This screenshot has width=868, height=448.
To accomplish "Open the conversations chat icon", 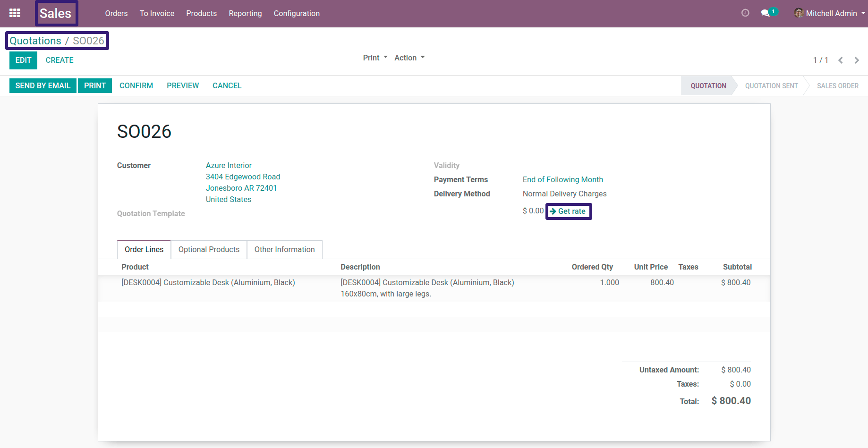I will point(766,13).
